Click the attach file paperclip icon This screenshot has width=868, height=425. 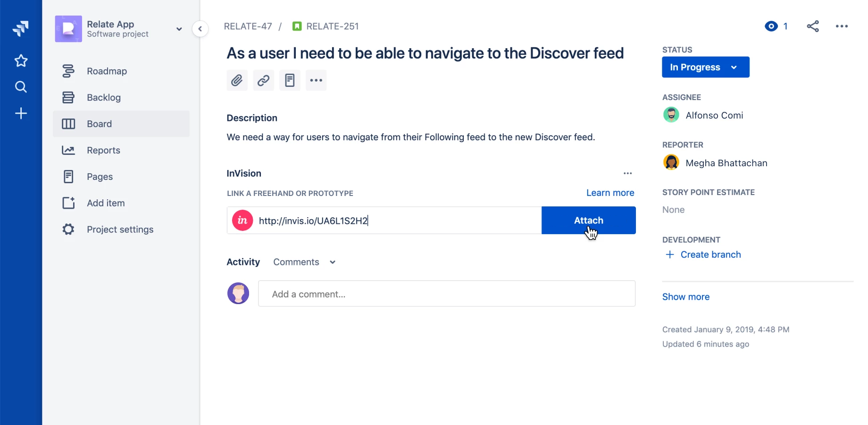pyautogui.click(x=237, y=80)
